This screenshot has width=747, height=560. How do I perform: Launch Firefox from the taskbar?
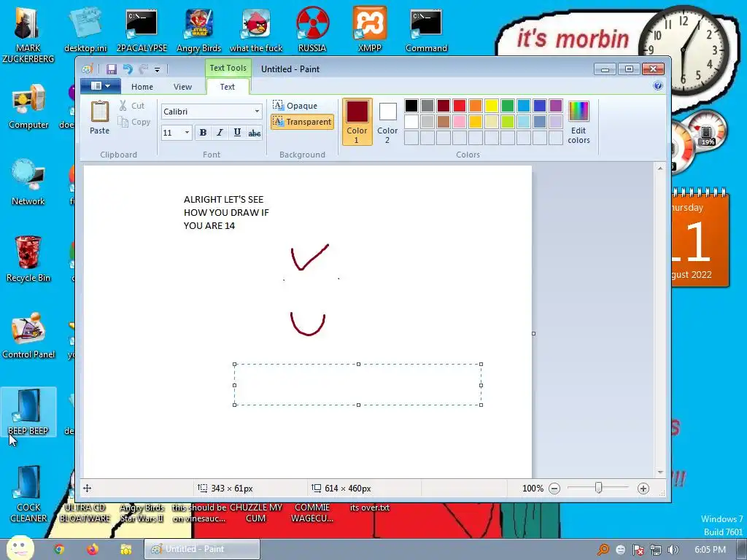tap(93, 549)
